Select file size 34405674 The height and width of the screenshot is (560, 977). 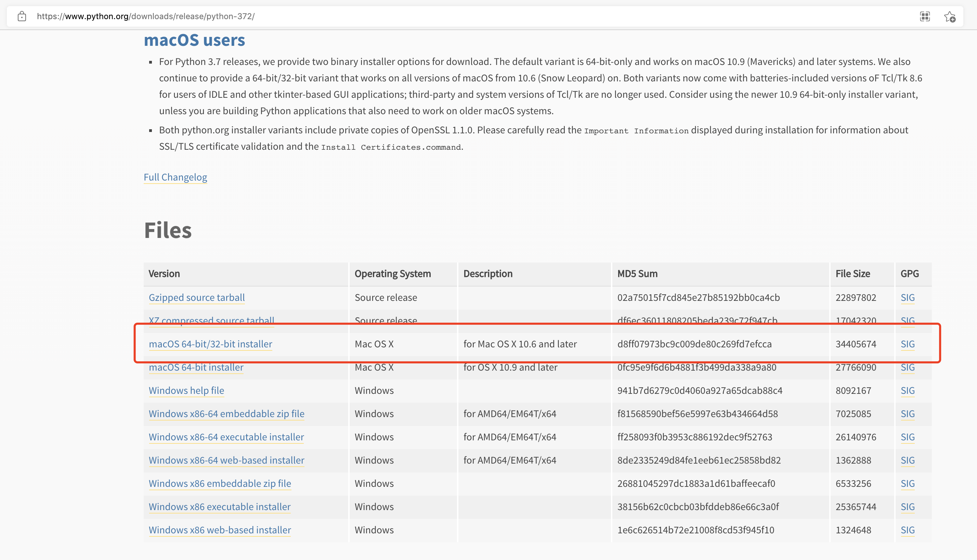[x=856, y=344]
